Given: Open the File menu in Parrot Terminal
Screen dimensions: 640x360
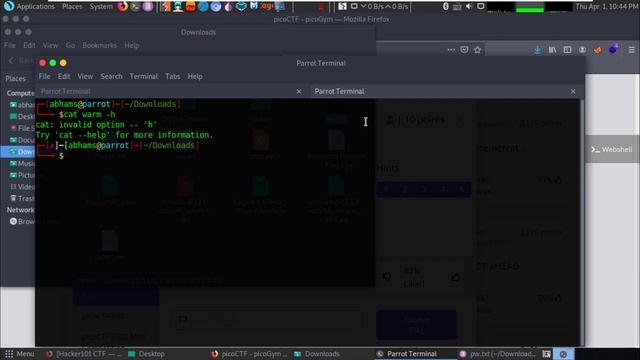Looking at the screenshot, I should click(x=44, y=76).
